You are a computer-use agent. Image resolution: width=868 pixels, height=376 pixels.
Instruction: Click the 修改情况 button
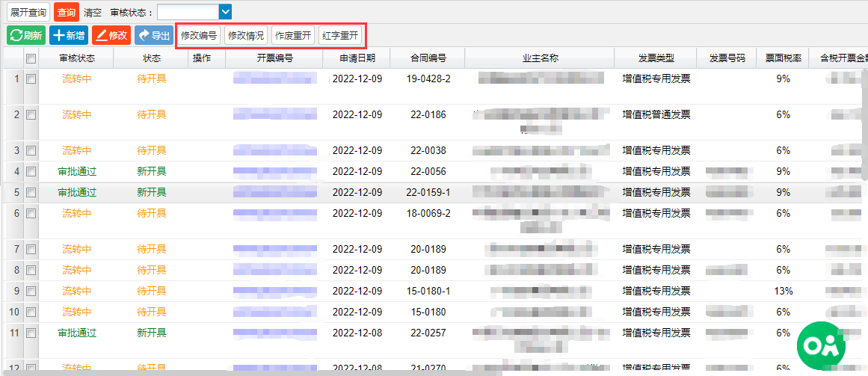[x=246, y=35]
